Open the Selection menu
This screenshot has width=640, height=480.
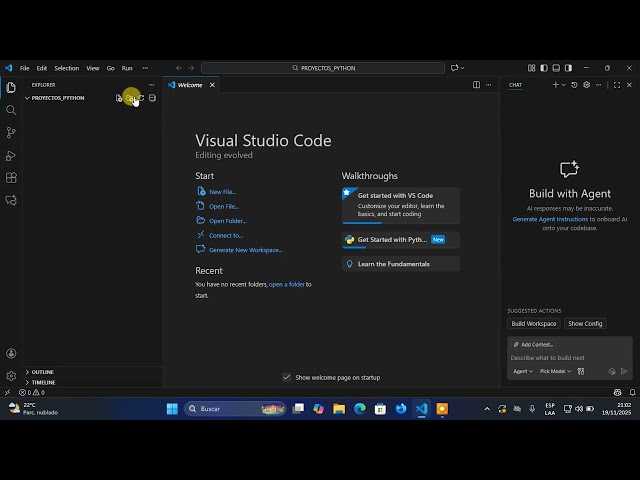[x=67, y=68]
